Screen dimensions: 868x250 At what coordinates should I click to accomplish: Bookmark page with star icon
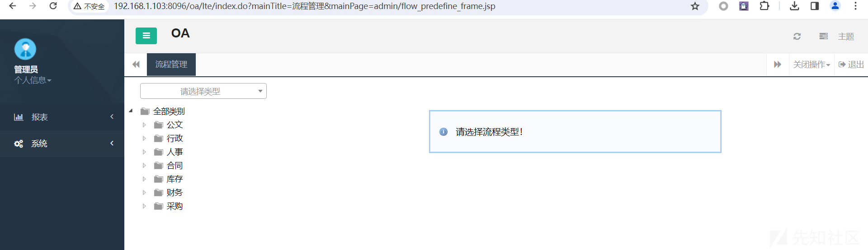click(x=695, y=6)
